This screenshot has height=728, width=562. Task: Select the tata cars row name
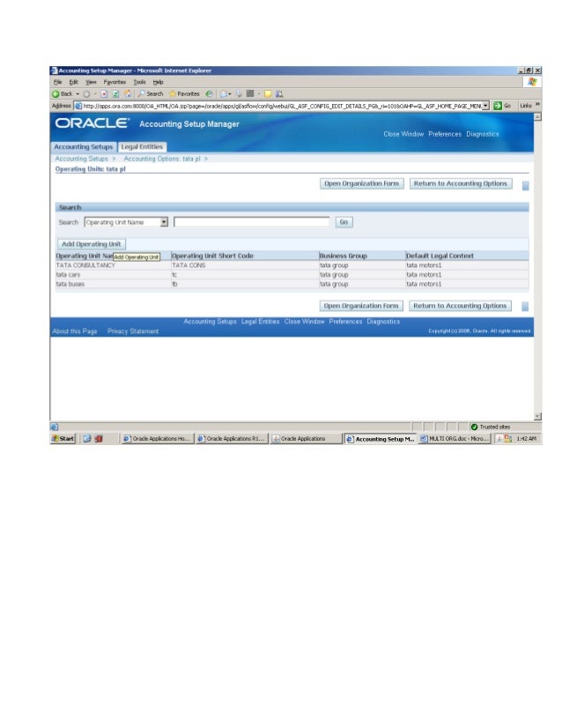tap(68, 275)
